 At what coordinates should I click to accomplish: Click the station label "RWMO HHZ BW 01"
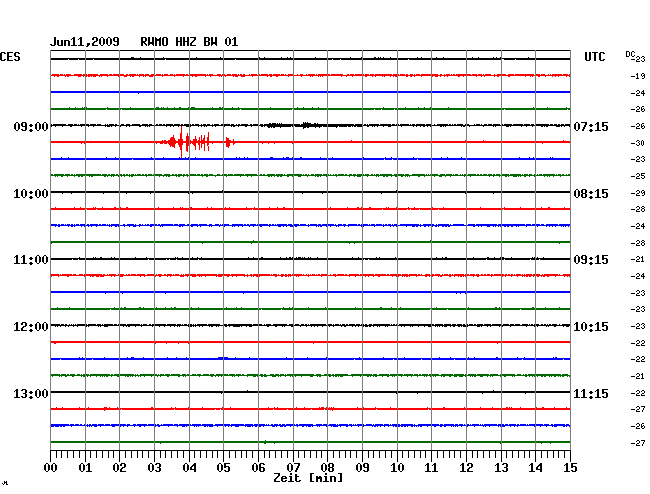point(189,42)
